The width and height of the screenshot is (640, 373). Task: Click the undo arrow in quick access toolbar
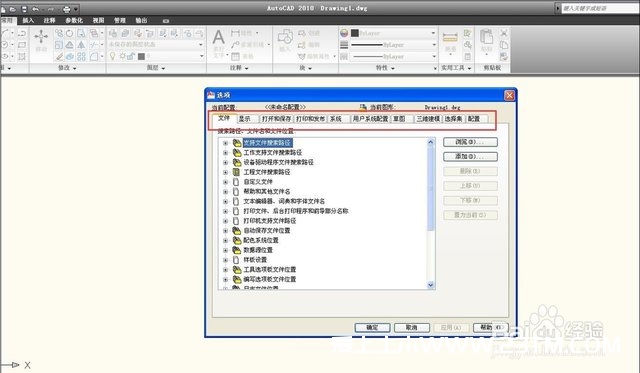[x=36, y=9]
